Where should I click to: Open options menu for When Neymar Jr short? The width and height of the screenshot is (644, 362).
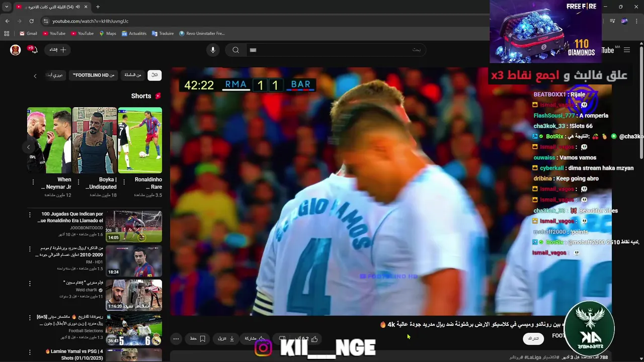click(x=33, y=182)
